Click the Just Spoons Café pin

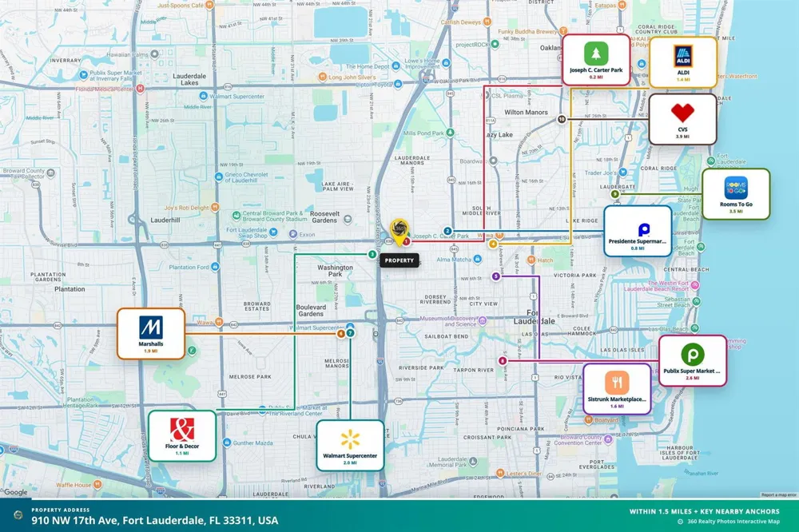[209, 5]
